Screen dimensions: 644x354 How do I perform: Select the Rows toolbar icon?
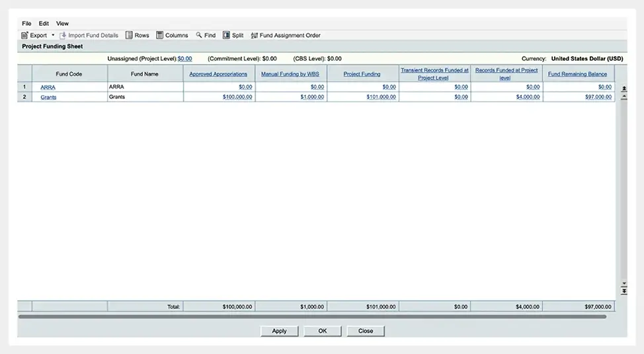coord(129,35)
